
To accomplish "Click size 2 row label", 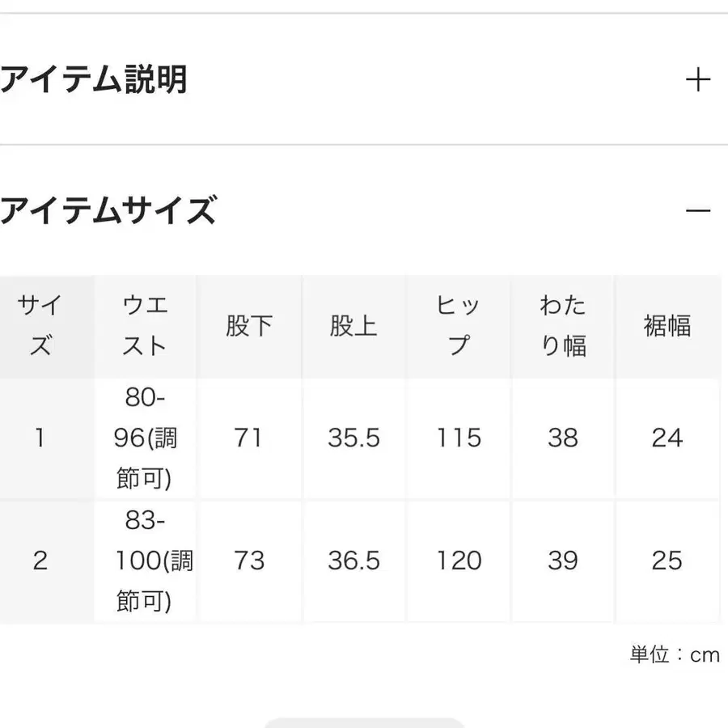I will click(40, 561).
